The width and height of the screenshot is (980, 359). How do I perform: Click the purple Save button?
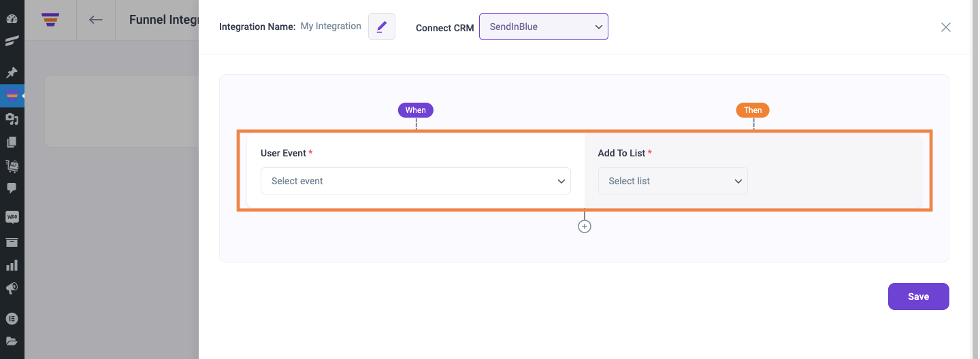click(x=918, y=296)
